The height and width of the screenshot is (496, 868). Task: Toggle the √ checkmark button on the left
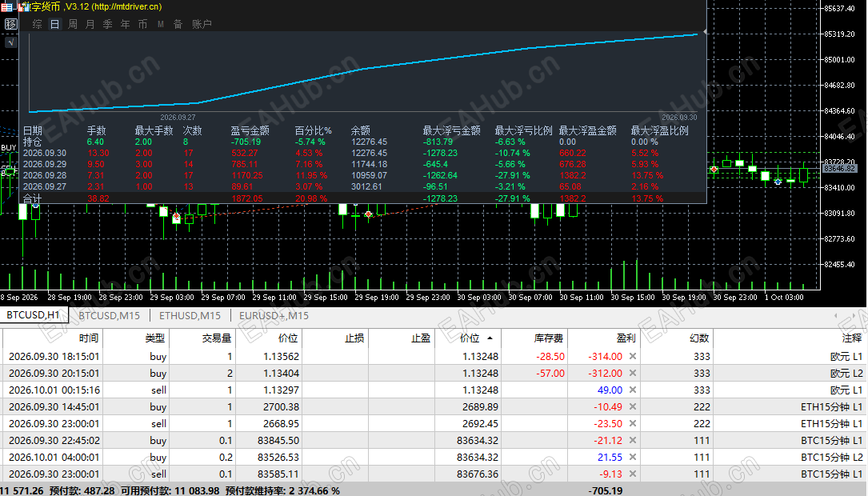[x=10, y=42]
